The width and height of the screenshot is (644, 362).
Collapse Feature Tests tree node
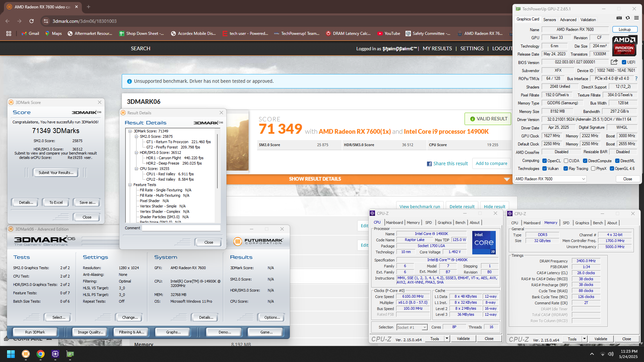[130, 185]
